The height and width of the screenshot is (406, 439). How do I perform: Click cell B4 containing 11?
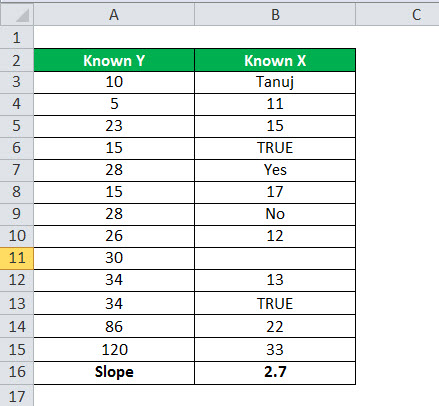[x=275, y=104]
